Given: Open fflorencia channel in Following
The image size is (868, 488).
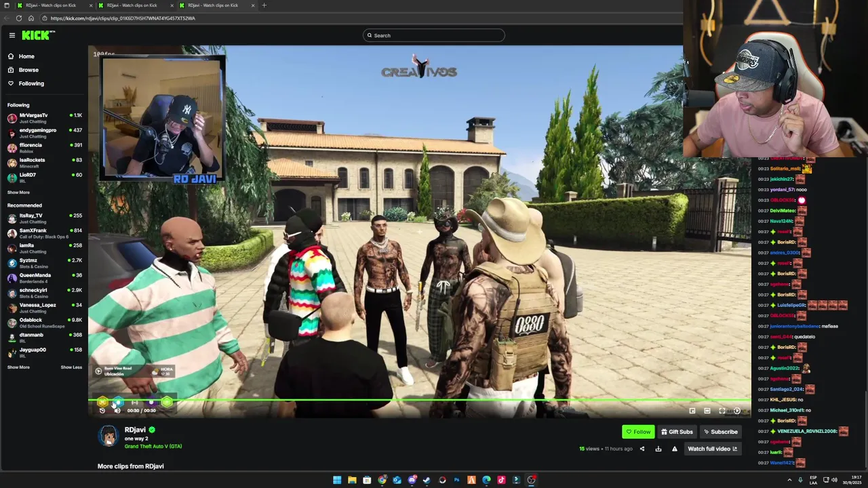Looking at the screenshot, I should point(44,148).
